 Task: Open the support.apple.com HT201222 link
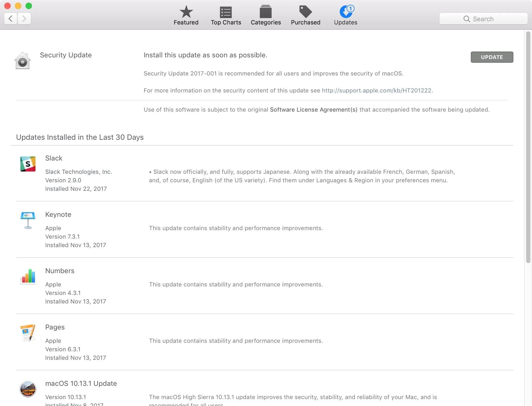pyautogui.click(x=377, y=90)
